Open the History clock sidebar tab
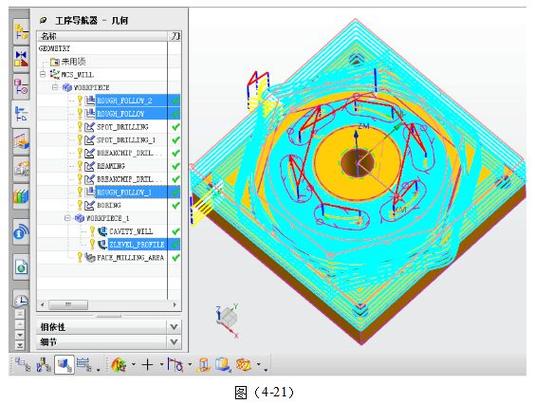 [21, 299]
